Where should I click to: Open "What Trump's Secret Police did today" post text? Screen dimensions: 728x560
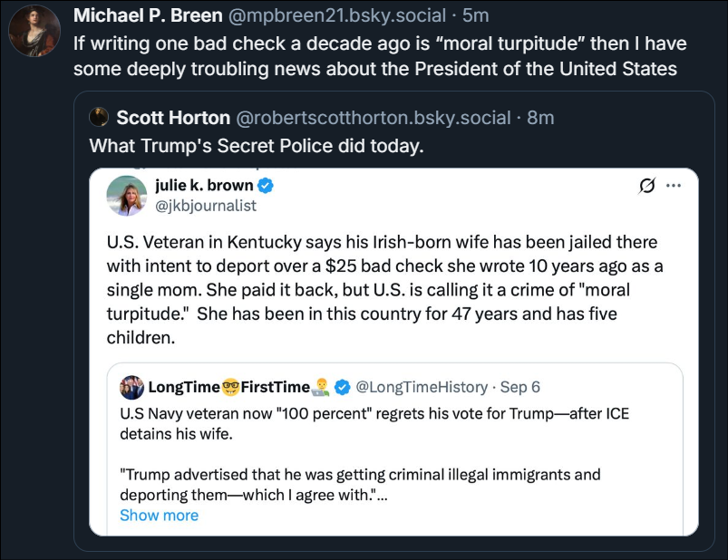(256, 145)
